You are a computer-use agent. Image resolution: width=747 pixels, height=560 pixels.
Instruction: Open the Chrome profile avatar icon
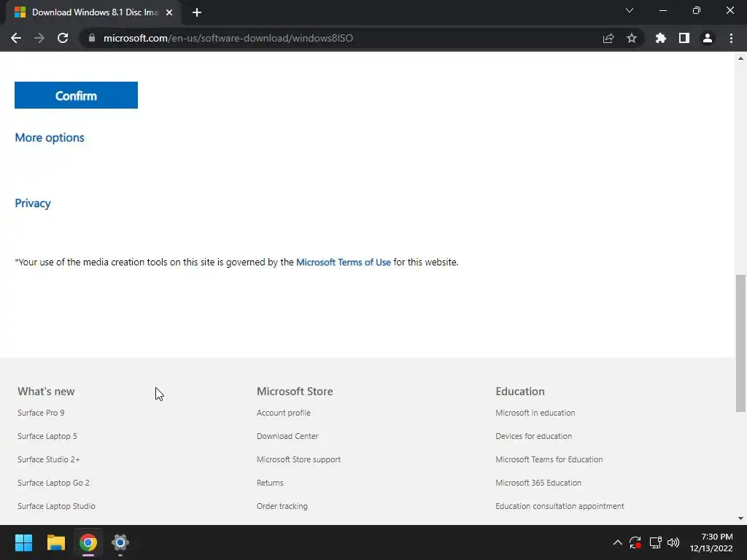[708, 38]
